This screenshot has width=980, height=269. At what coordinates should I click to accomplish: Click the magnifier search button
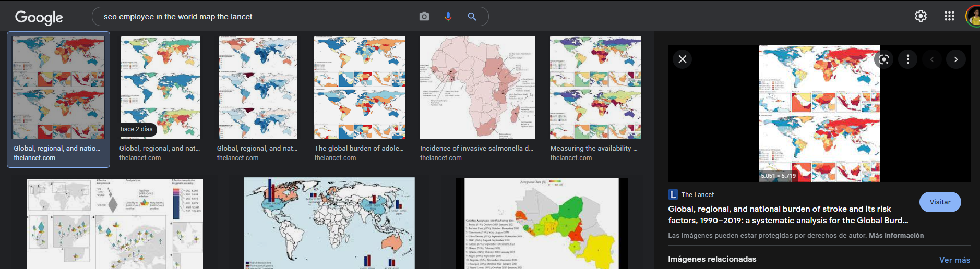point(472,17)
